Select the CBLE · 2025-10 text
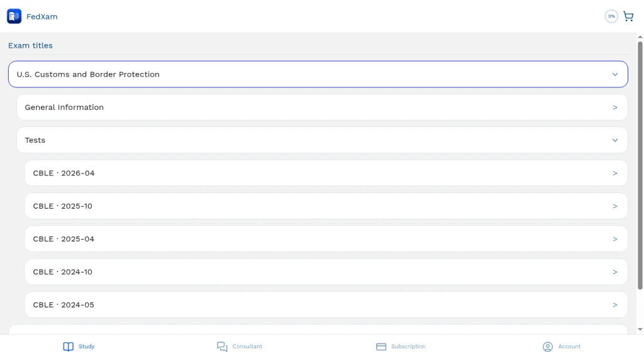644x359 pixels. 62,206
